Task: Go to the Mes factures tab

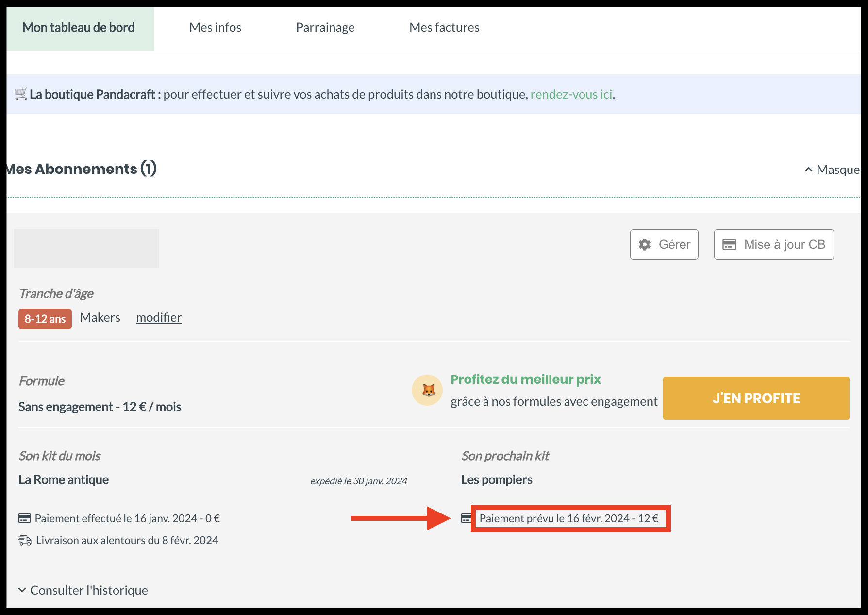Action: coord(444,28)
